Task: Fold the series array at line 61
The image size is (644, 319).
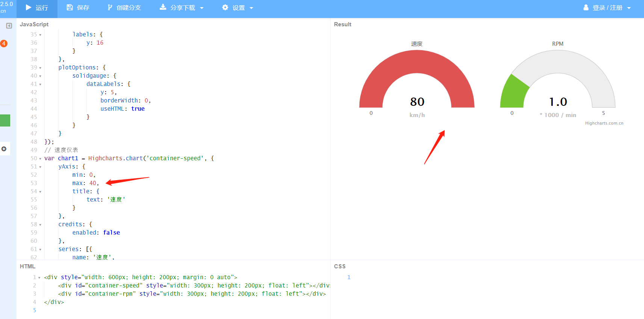Action: [40, 250]
